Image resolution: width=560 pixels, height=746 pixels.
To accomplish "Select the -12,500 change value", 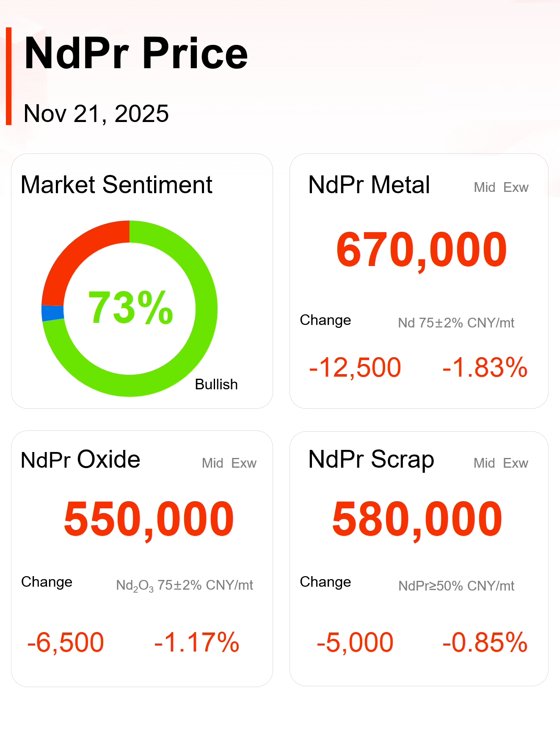I will tap(355, 367).
